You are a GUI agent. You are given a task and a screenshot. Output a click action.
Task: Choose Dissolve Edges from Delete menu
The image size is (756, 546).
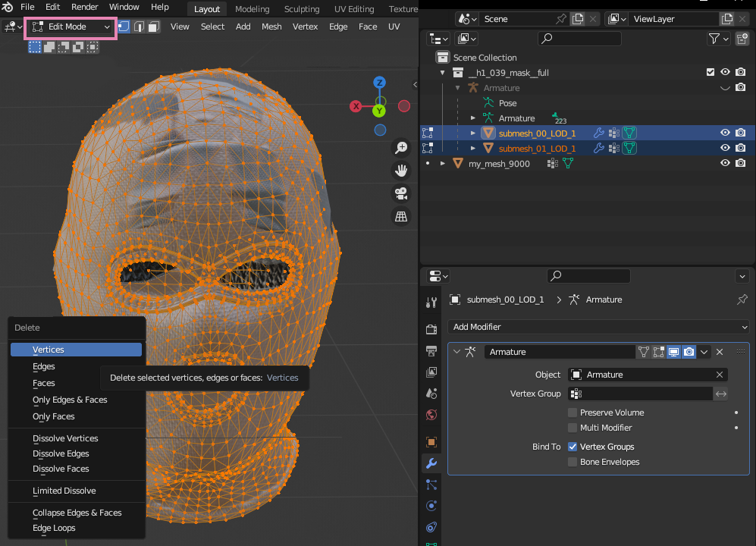(61, 453)
